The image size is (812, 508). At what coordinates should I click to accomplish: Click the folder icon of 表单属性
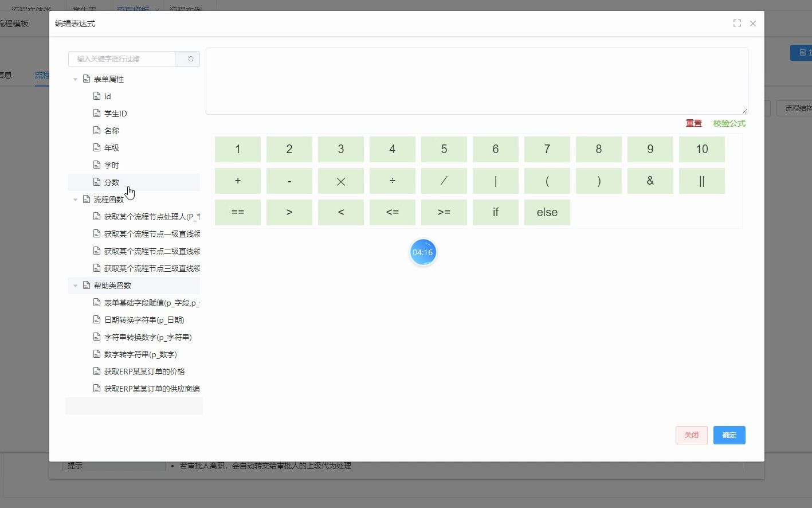(x=87, y=79)
